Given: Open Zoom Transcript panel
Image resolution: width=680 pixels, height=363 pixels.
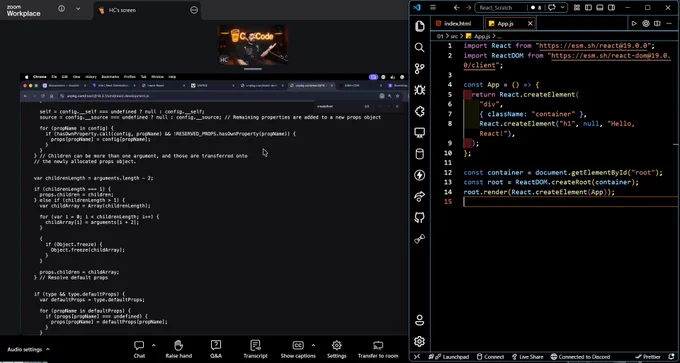Looking at the screenshot, I should 255,349.
